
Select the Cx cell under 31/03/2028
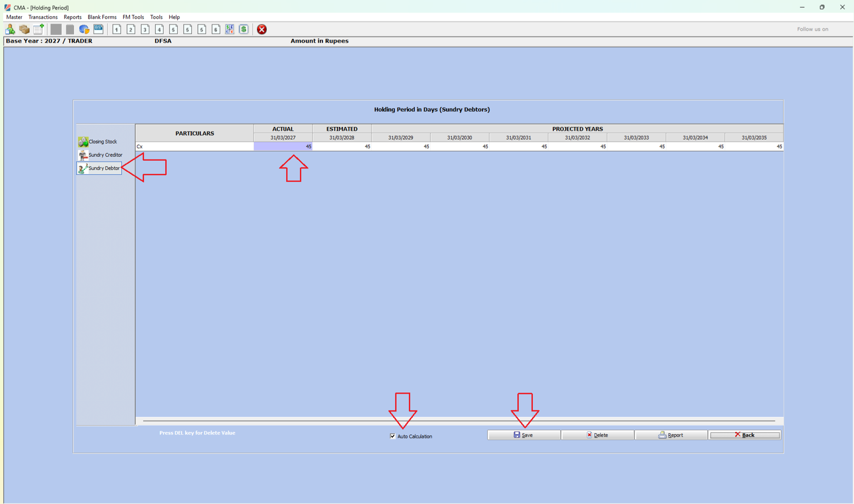point(342,147)
